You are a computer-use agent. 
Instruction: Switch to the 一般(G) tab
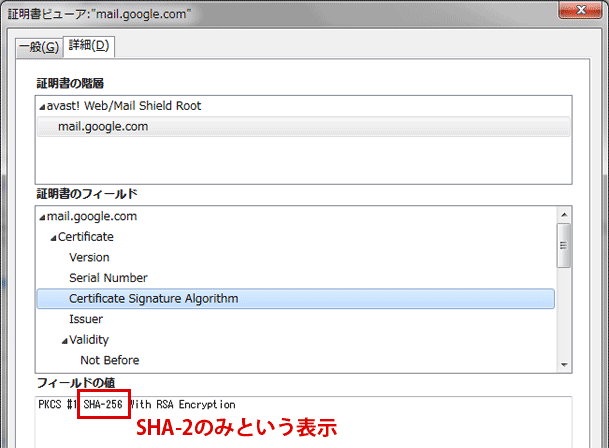coord(39,47)
